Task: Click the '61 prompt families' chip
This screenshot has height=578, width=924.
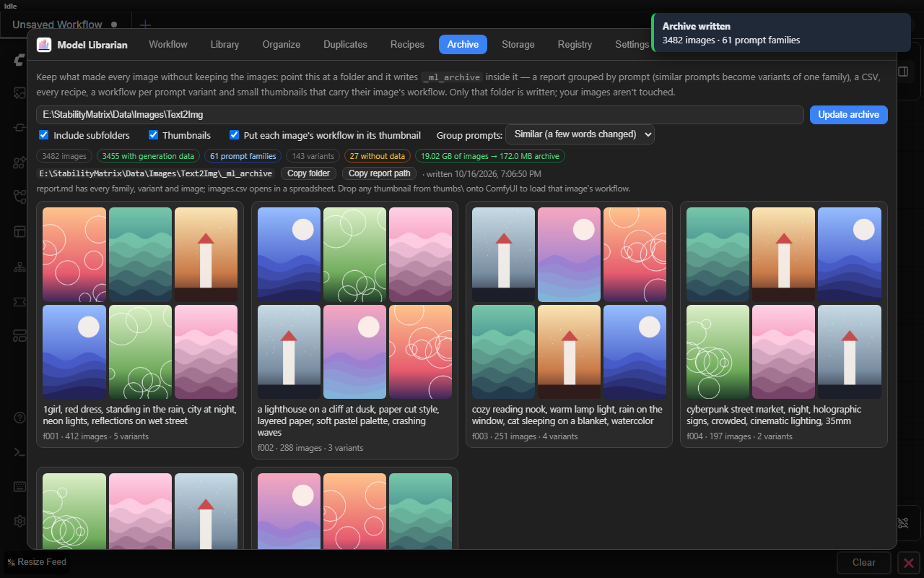Action: coord(243,156)
